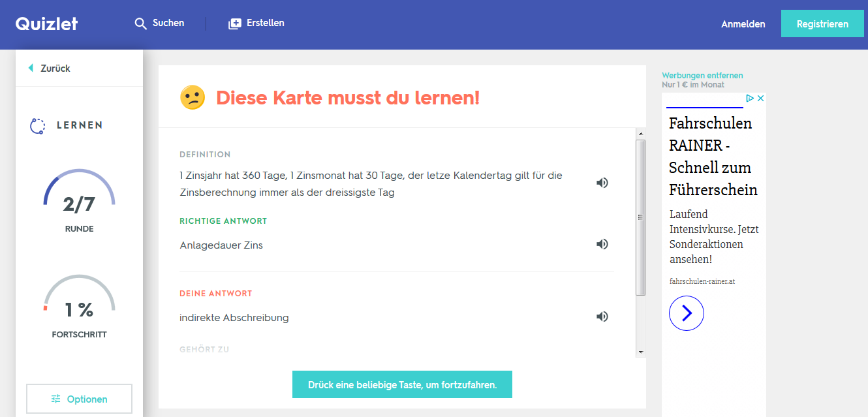This screenshot has height=417, width=868.
Task: Click the Runde 2/7 progress gauge
Action: tap(79, 196)
